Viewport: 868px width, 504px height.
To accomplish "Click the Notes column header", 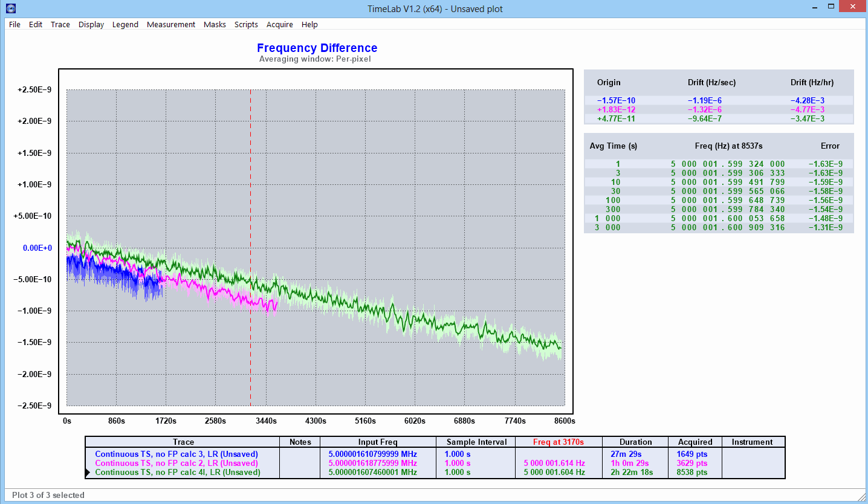I will (x=300, y=442).
